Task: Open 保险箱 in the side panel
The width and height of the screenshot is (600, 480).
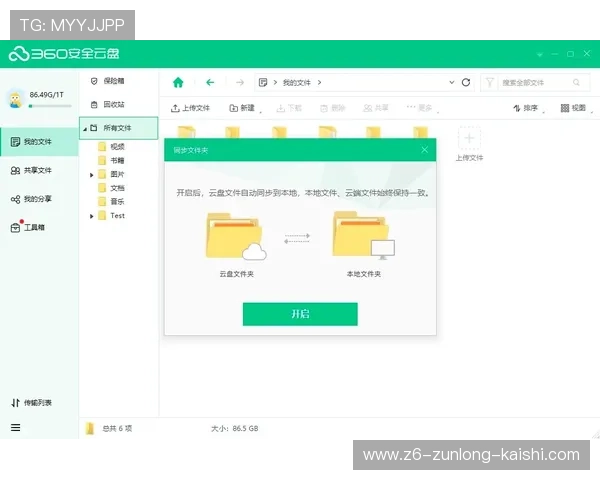Action: 108,81
